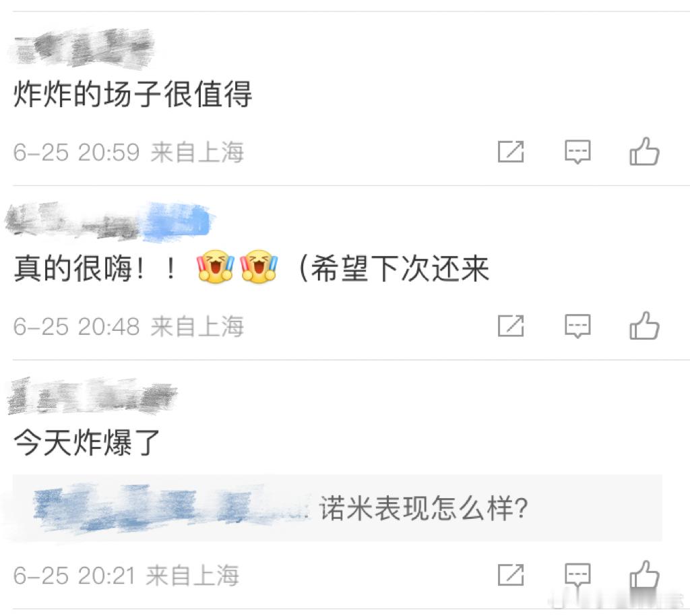Tap the first laughing emoji
The width and height of the screenshot is (690, 616).
coord(215,266)
